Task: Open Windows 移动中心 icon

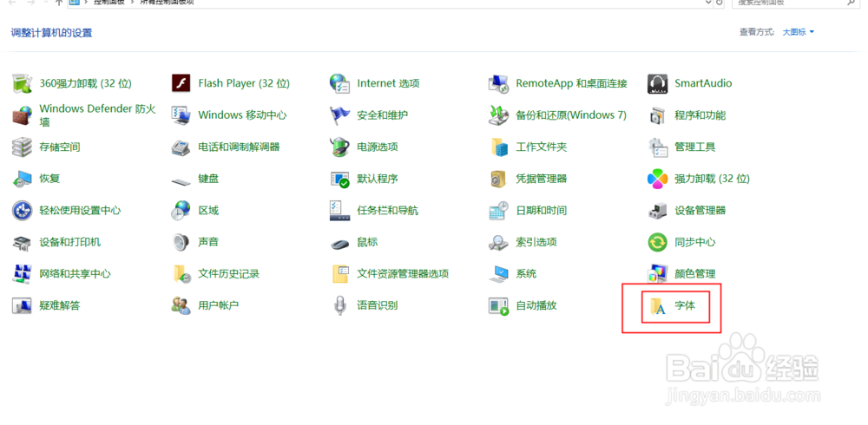Action: click(181, 115)
